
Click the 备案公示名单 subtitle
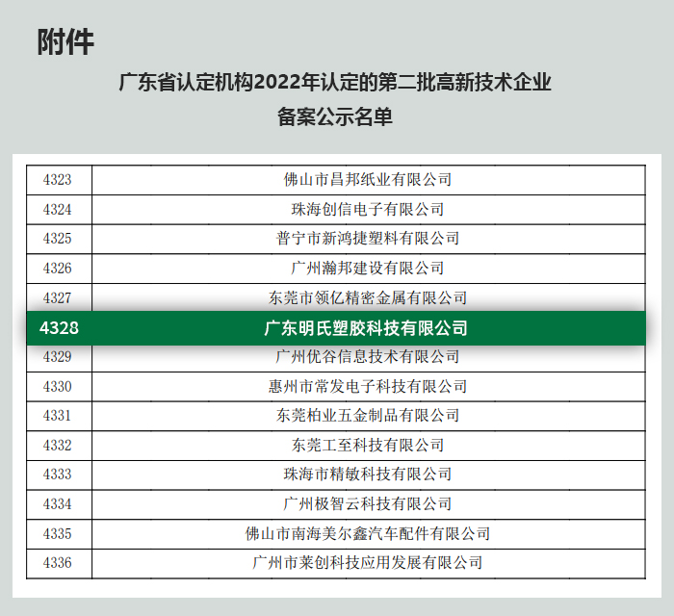tap(335, 117)
